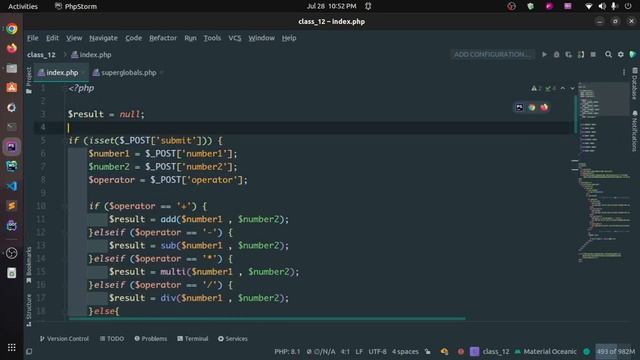Change line separator LF in status bar
Screen dimensions: 640x360
[x=359, y=351]
